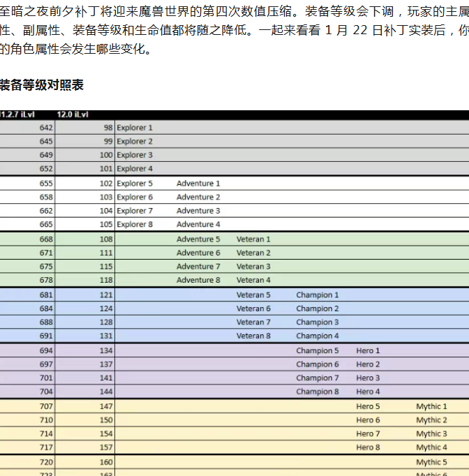
Task: Click the 装备等级对照表 heading
Action: (x=42, y=85)
